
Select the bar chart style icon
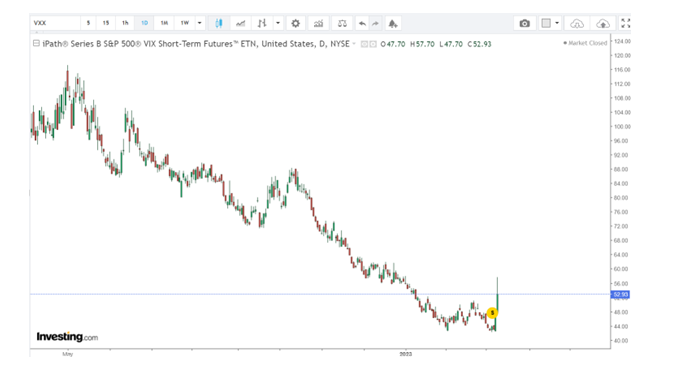point(262,23)
